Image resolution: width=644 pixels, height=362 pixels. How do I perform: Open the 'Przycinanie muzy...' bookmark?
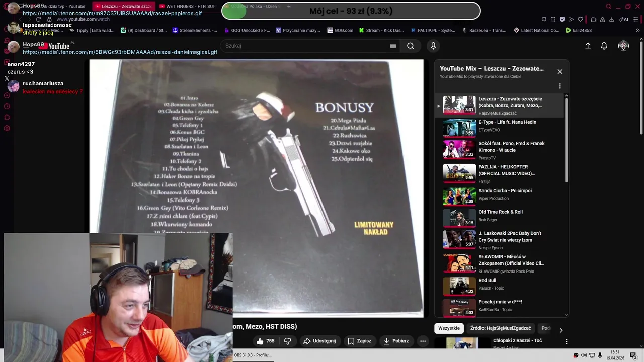click(298, 30)
